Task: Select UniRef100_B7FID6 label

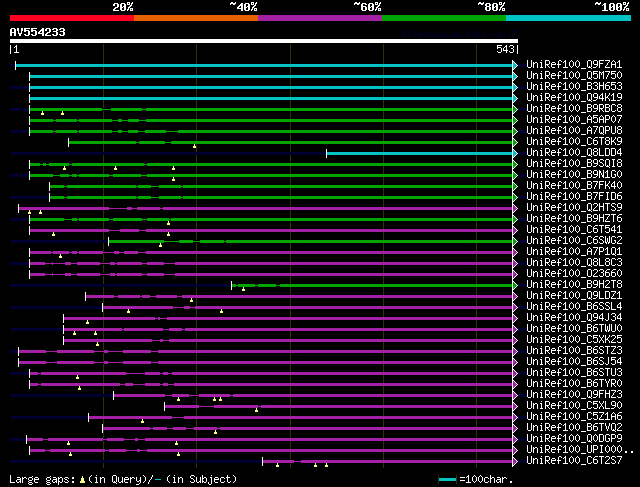Action: (574, 197)
